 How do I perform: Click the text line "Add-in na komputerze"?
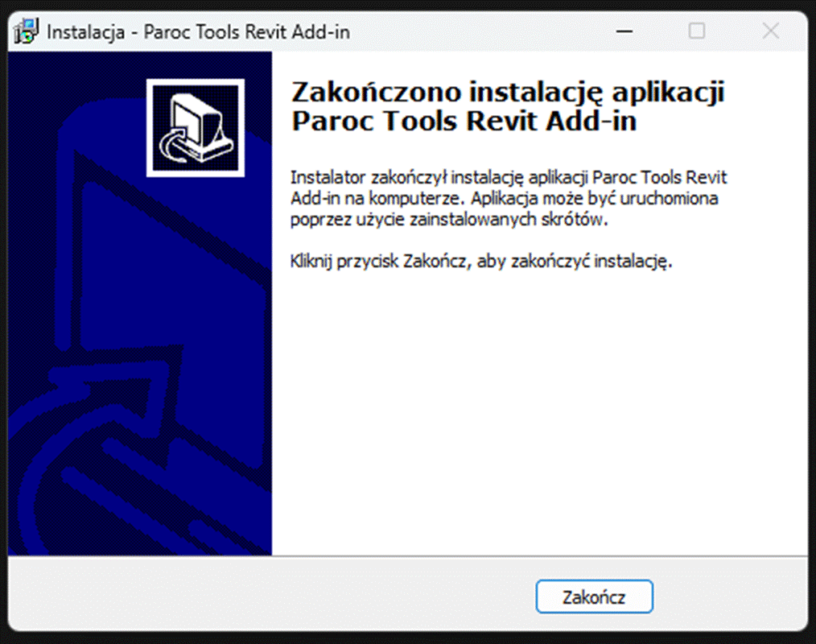(377, 198)
